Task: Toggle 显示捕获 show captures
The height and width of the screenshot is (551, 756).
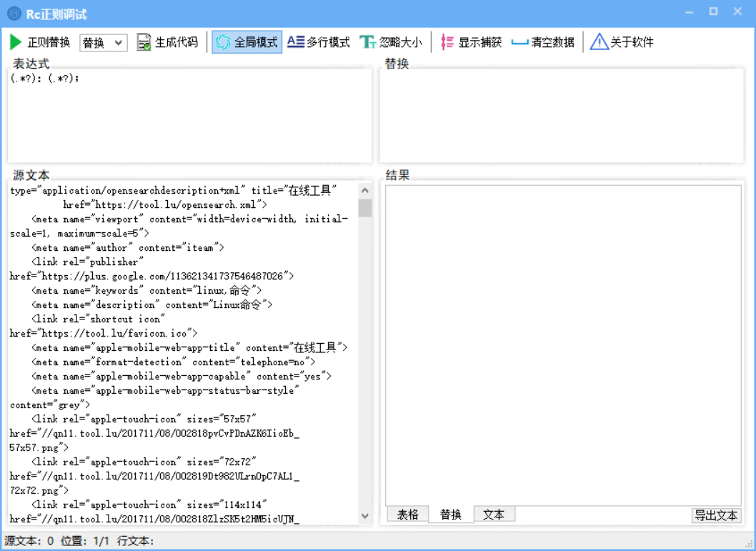Action: click(x=471, y=42)
